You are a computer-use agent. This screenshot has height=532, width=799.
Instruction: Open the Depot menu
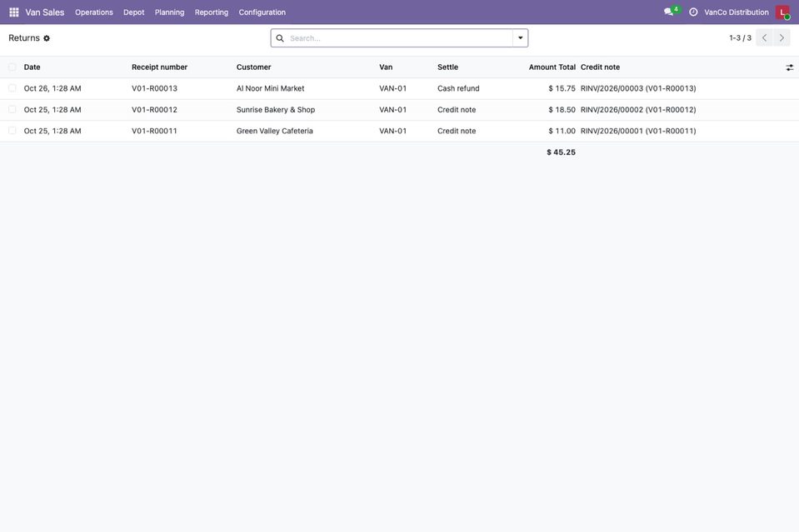coord(133,12)
